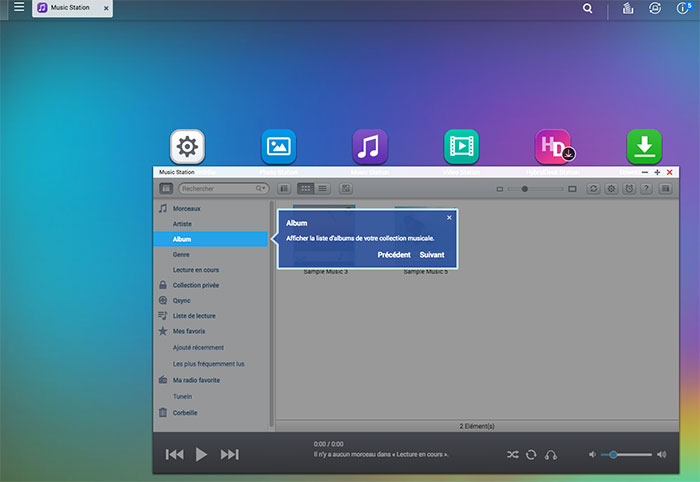Select Genre in the sidebar
The width and height of the screenshot is (700, 482).
210,254
